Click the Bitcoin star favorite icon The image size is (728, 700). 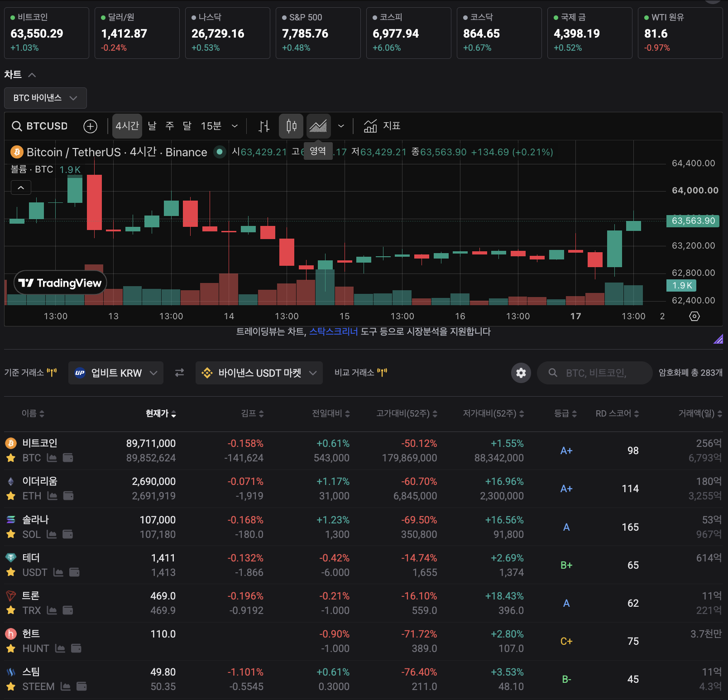11,458
